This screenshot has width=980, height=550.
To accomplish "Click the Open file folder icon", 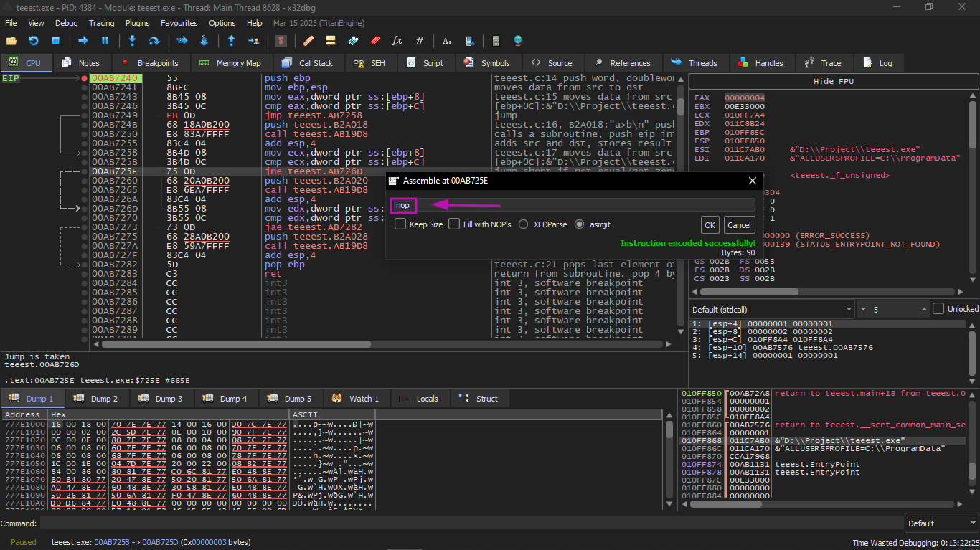I will tap(11, 41).
